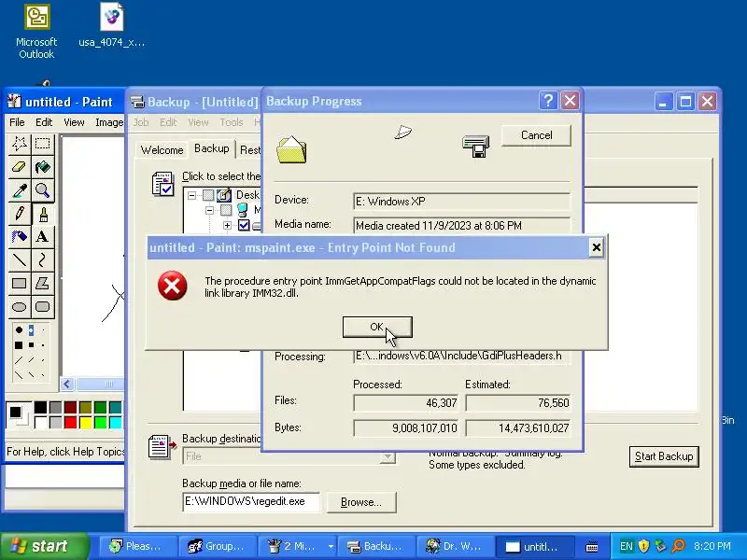Choose the Rectangle shape tool

[20, 284]
